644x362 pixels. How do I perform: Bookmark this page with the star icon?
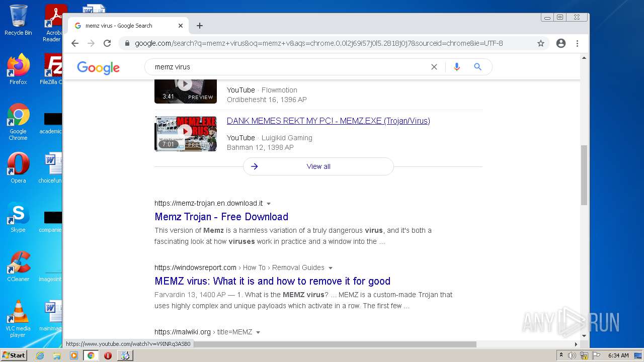coord(541,43)
